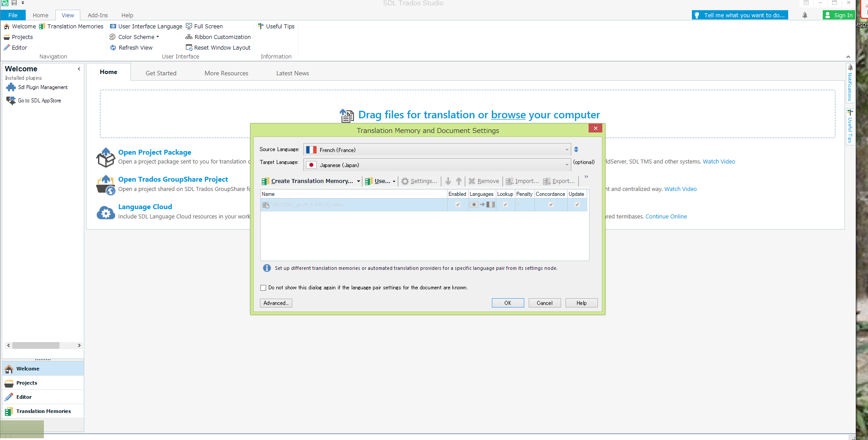Click the dialog Help button

[581, 303]
